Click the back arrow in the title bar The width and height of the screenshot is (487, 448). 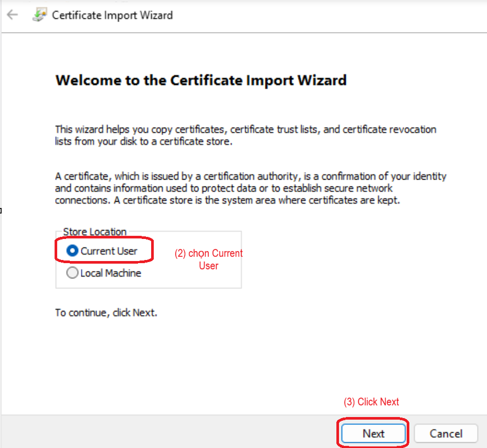(12, 15)
